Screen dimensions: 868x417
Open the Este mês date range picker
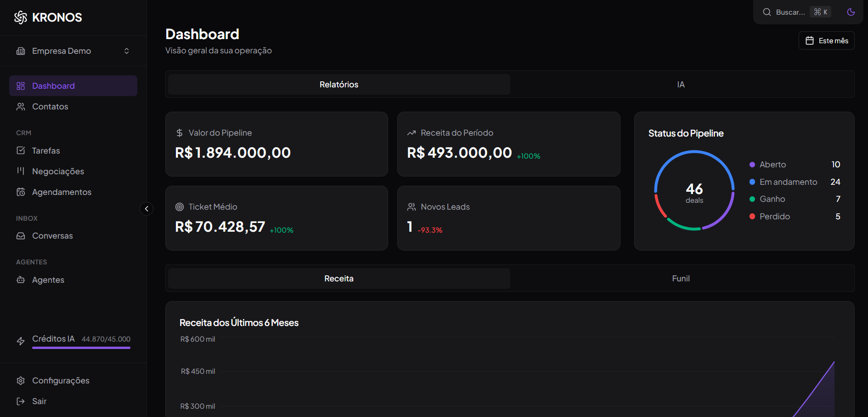coord(826,40)
